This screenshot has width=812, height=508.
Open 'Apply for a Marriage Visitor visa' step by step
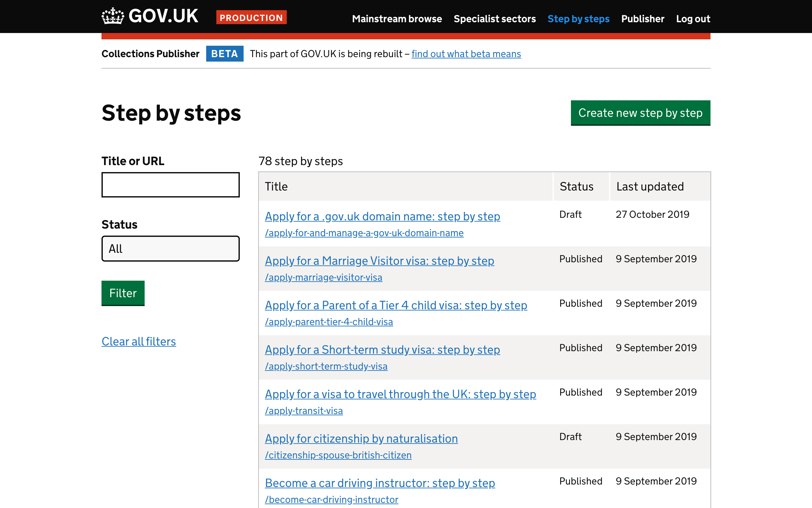click(x=379, y=261)
